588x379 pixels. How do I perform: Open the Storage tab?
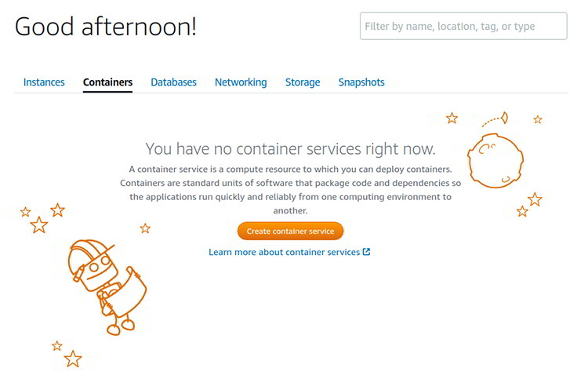tap(303, 82)
